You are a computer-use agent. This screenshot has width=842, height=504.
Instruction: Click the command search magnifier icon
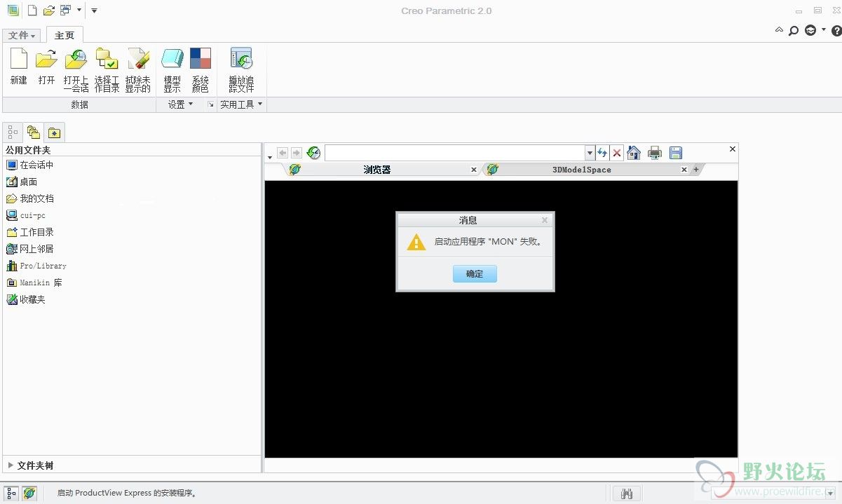pyautogui.click(x=794, y=31)
